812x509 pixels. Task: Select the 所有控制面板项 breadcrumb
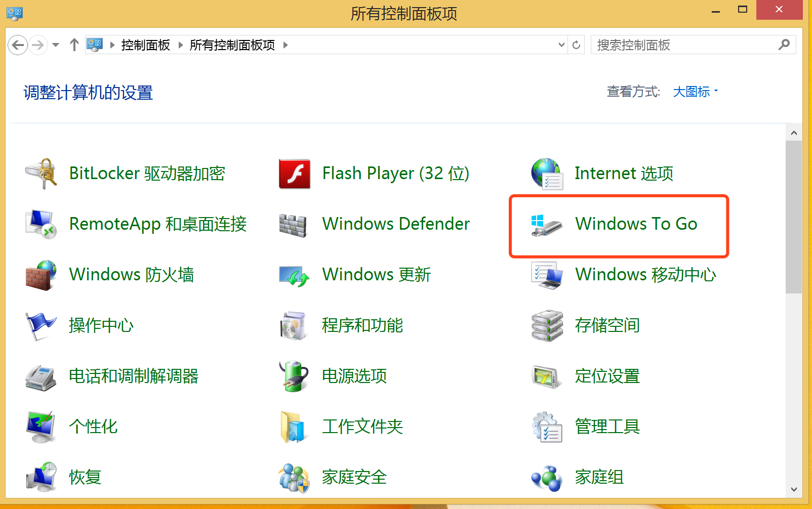232,45
